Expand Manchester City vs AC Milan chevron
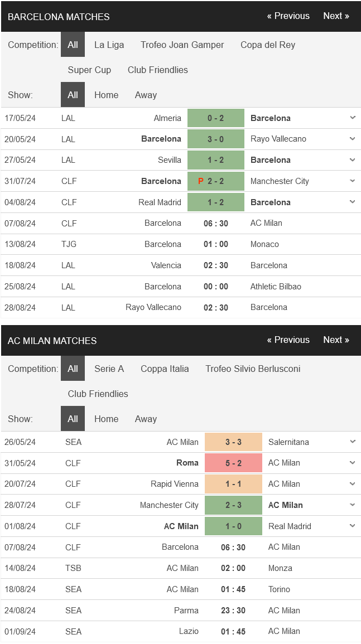Image resolution: width=361 pixels, height=644 pixels. click(x=352, y=505)
